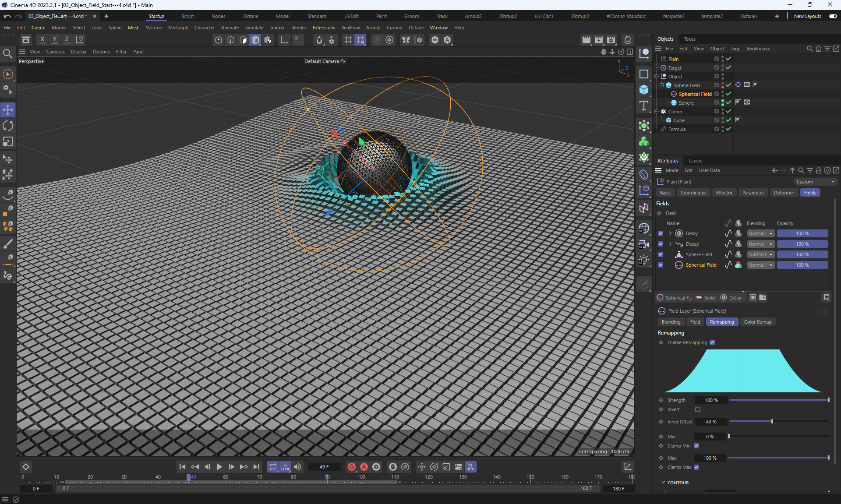Screen dimensions: 841x504
Task: Toggle the Invert checkbox
Action: click(x=698, y=409)
